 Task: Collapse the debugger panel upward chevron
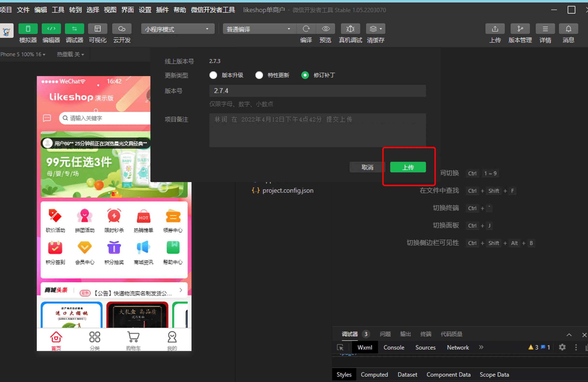[569, 335]
